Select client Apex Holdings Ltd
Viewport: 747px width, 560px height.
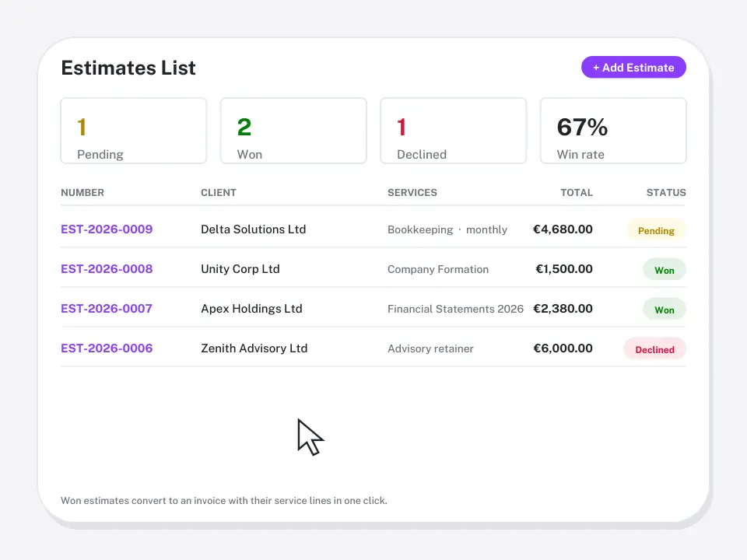tap(251, 309)
